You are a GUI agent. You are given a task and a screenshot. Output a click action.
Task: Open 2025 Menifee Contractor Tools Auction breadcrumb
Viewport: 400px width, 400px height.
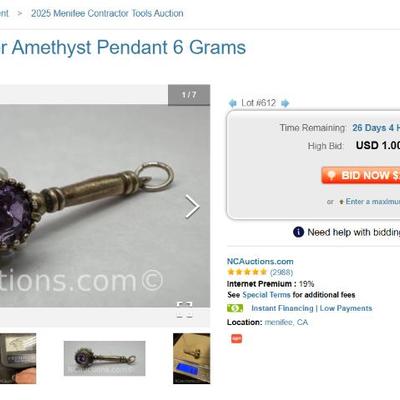[x=107, y=14]
